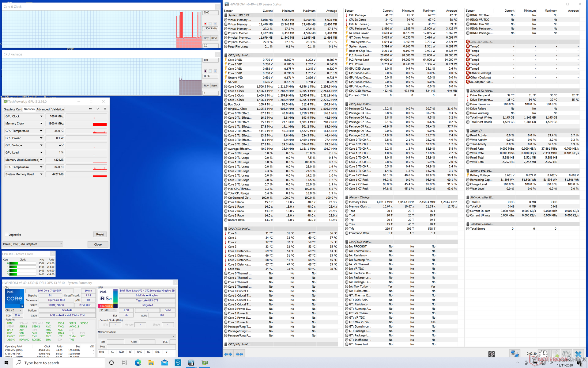Open GPU-Z hamburger menu icon
This screenshot has height=368, width=588.
point(105,109)
